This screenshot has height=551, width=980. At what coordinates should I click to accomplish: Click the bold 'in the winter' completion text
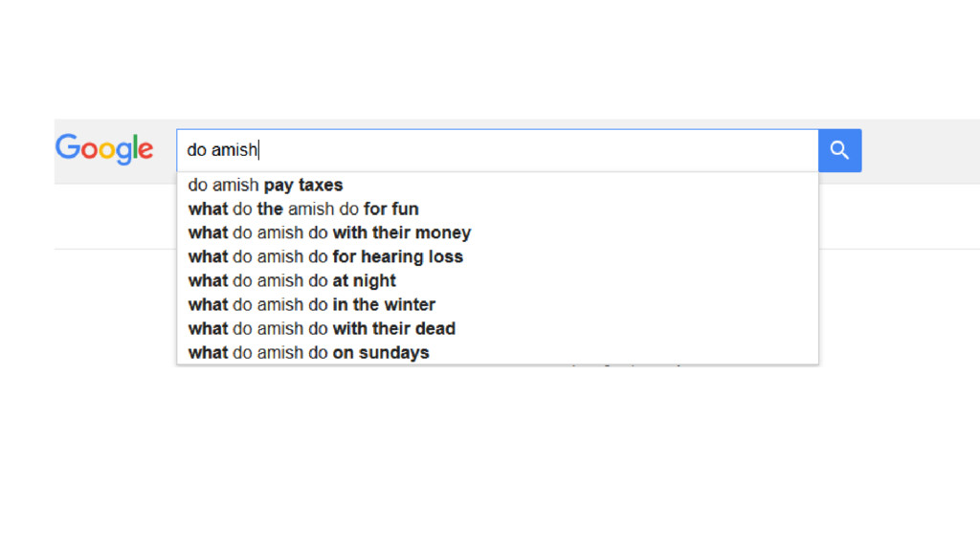tap(384, 304)
